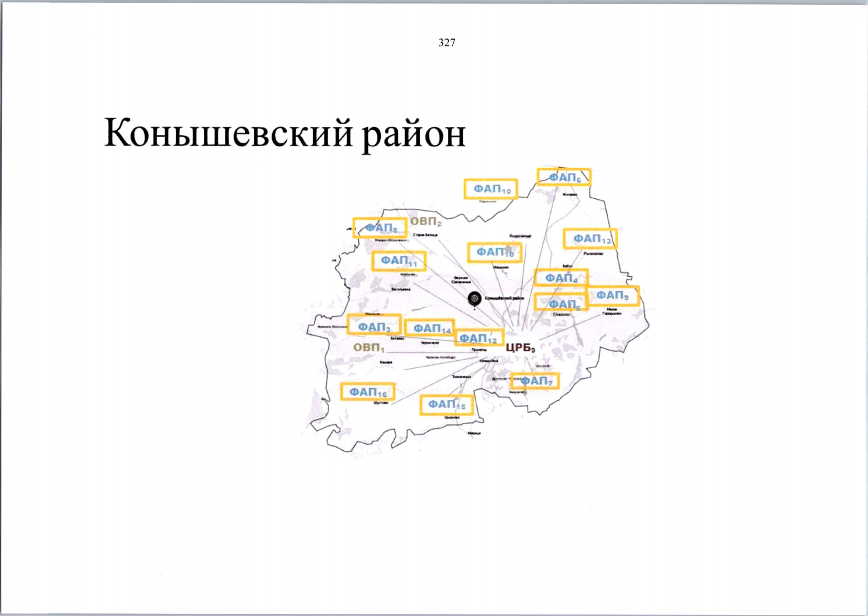Click the village name 'Шустово'
The height and width of the screenshot is (616, 868).
pos(380,403)
